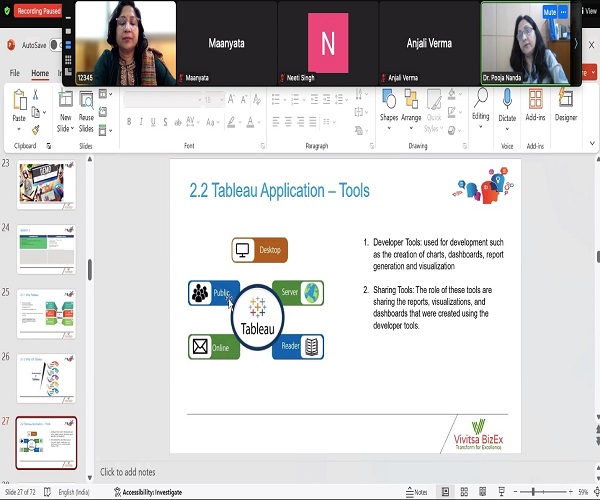Viewport: 600px width, 500px height.
Task: Toggle Bold formatting
Action: tap(129, 122)
